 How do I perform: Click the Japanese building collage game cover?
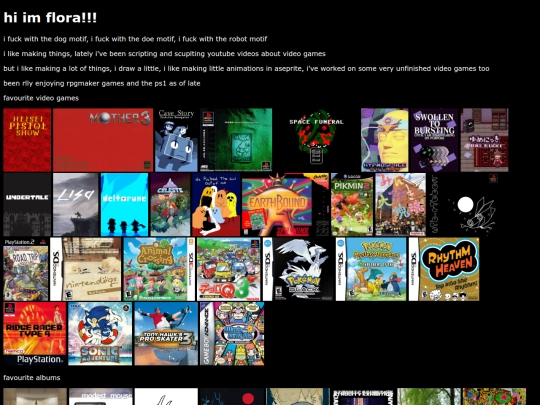click(x=401, y=205)
